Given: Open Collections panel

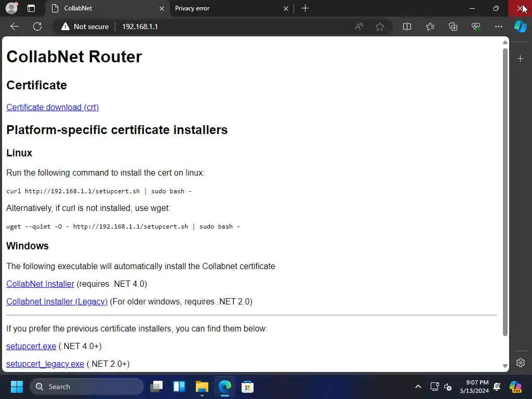Looking at the screenshot, I should tap(453, 26).
